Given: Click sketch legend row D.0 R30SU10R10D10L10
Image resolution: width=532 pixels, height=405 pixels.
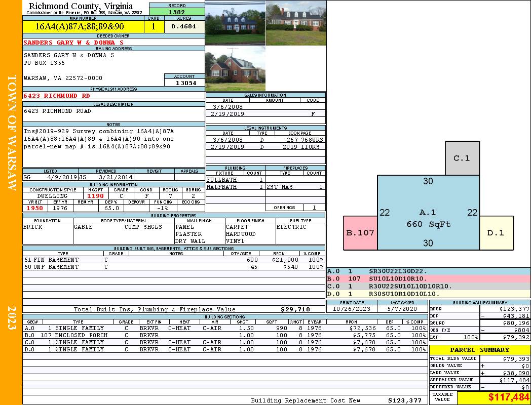Looking at the screenshot, I should point(429,294).
